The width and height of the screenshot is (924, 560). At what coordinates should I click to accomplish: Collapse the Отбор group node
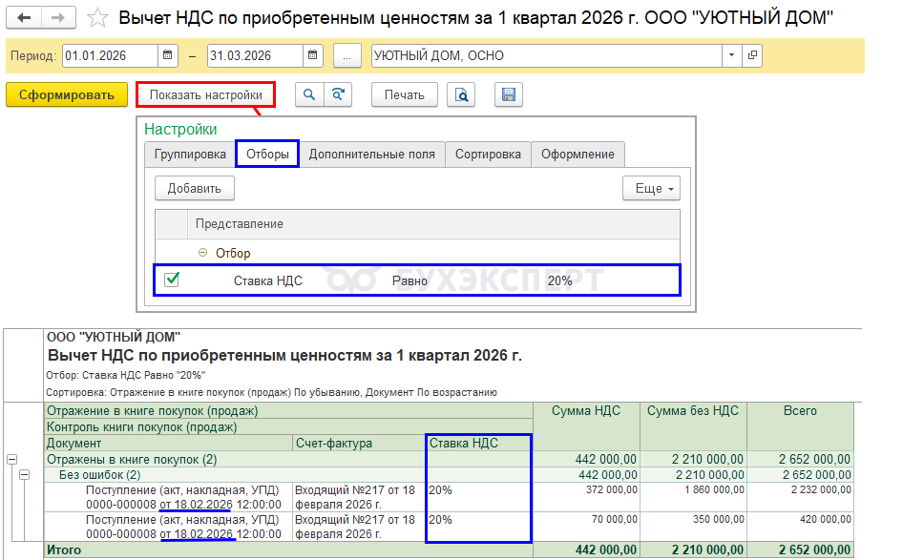point(202,253)
